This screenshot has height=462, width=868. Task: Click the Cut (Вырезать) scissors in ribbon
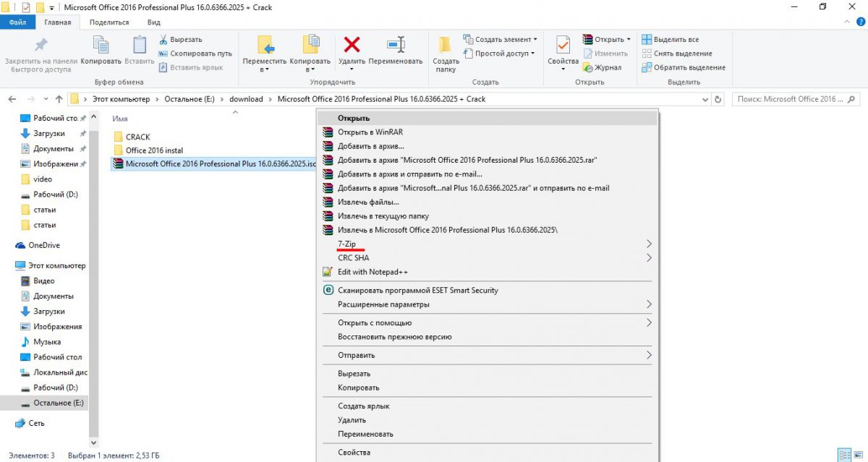click(180, 40)
